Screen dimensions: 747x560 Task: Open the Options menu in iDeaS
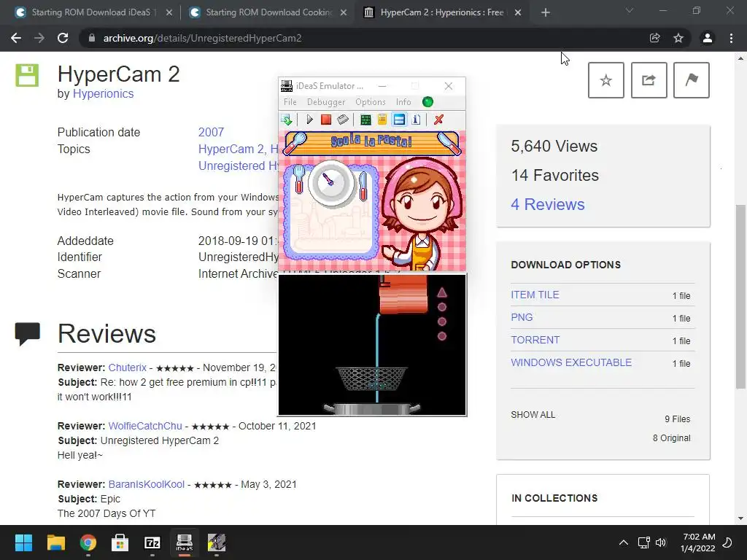[x=370, y=102]
